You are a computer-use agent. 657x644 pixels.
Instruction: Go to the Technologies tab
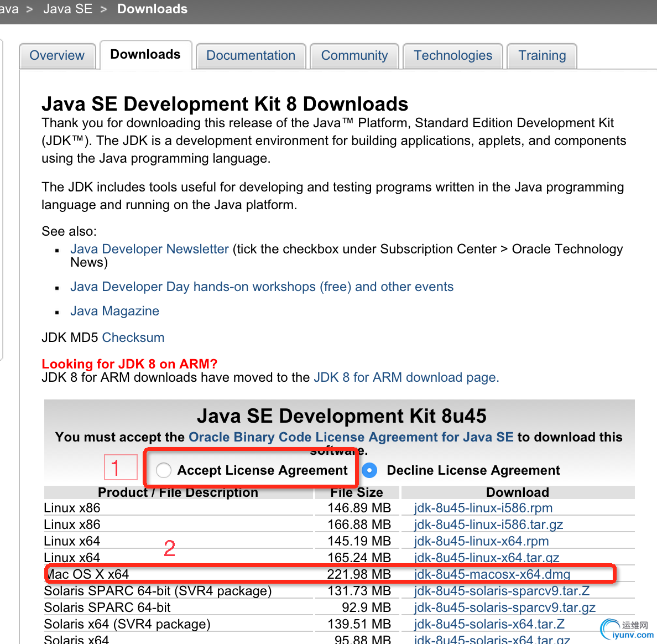(453, 55)
